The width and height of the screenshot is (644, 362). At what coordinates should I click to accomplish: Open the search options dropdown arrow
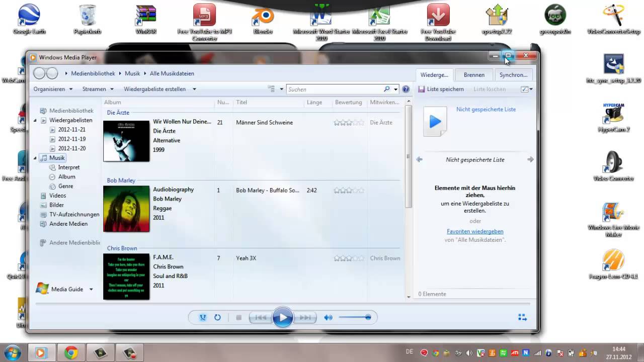coord(395,89)
